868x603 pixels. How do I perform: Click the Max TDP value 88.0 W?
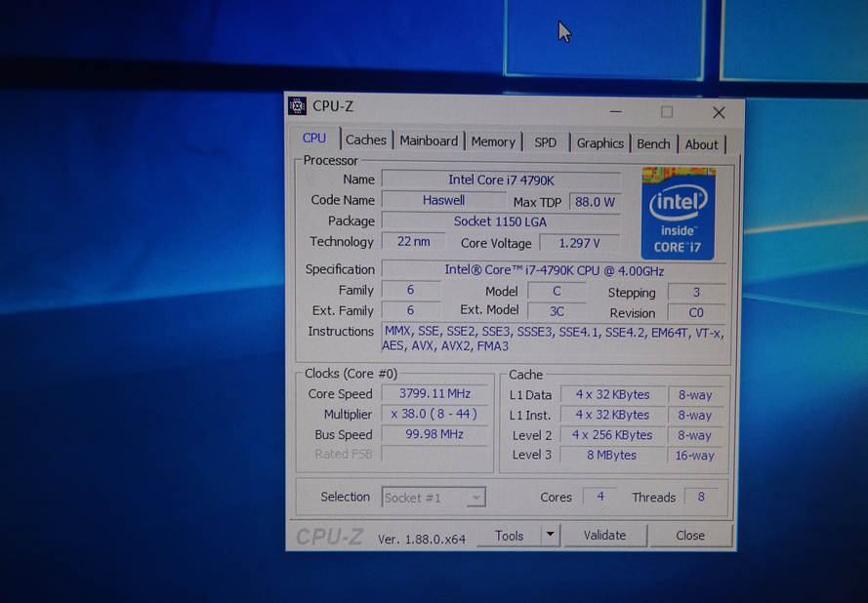[595, 202]
